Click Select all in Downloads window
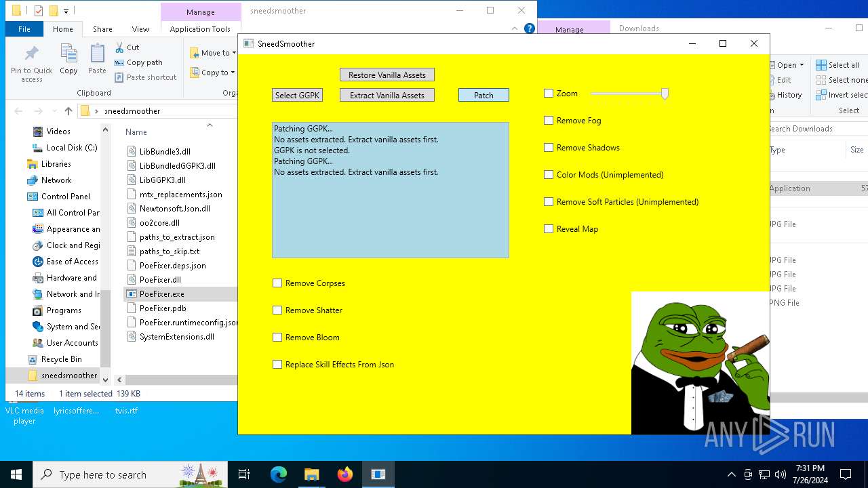 [837, 65]
